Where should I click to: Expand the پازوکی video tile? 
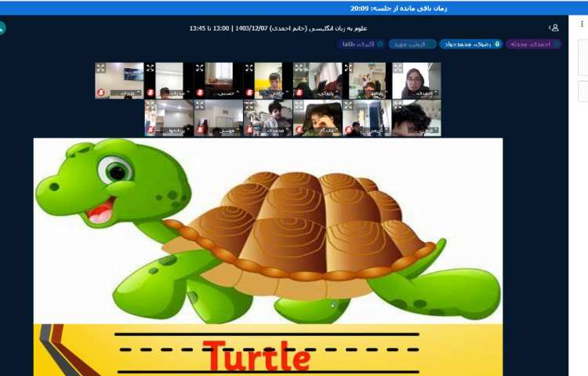[299, 68]
